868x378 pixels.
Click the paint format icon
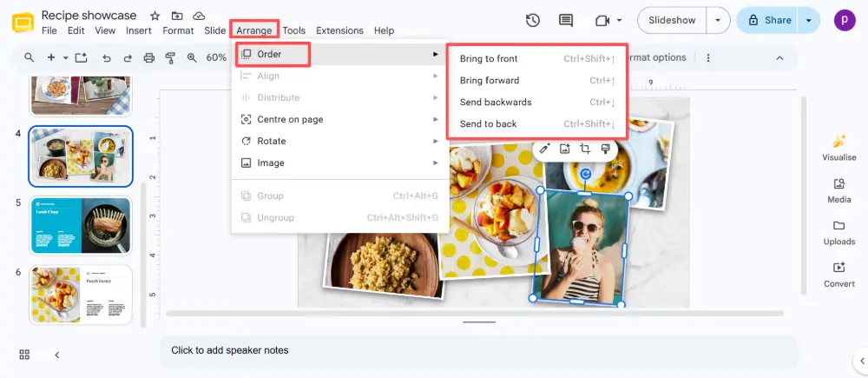(170, 57)
